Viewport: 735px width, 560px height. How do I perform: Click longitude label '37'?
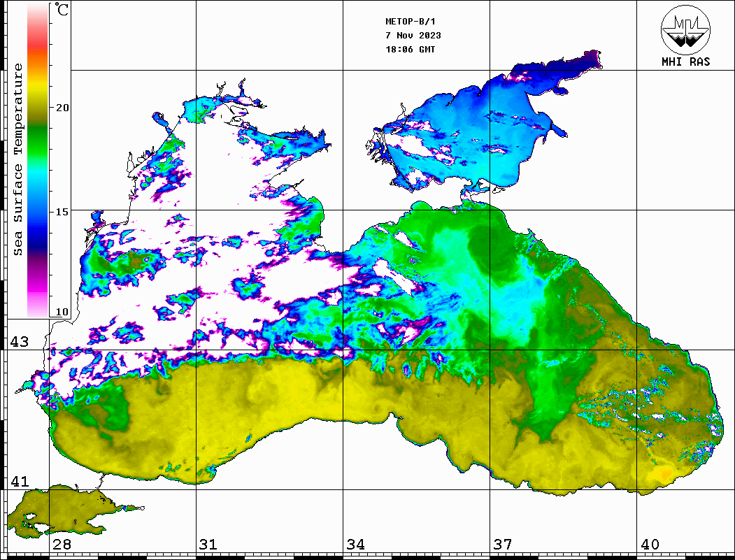pos(503,545)
